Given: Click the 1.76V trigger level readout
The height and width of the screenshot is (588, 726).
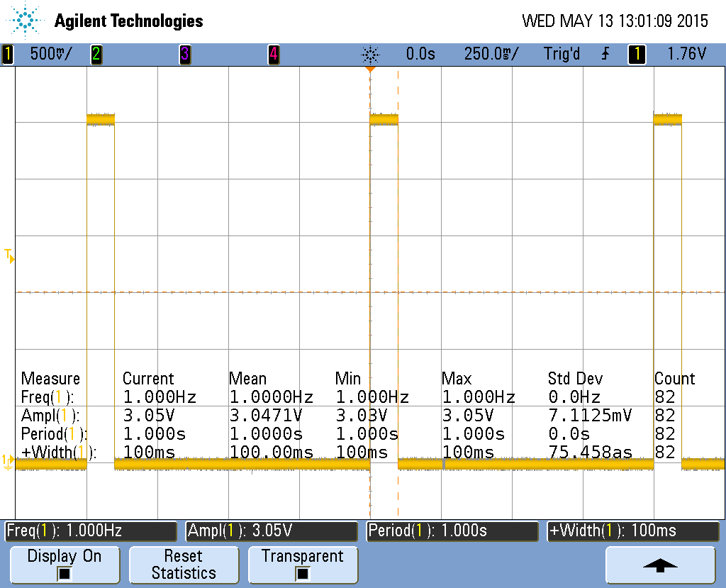Looking at the screenshot, I should click(686, 54).
